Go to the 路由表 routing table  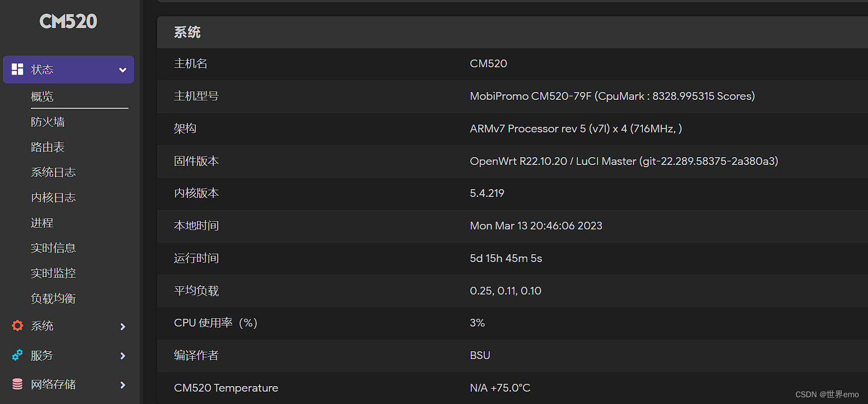point(48,147)
